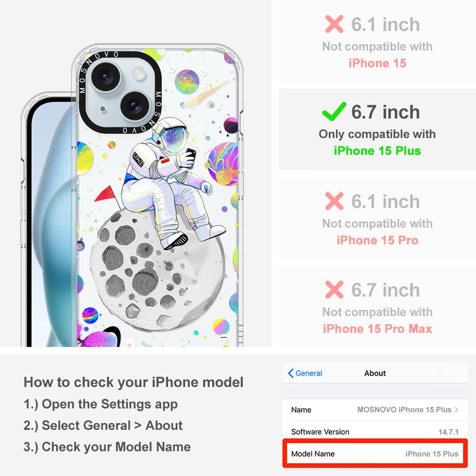This screenshot has width=476, height=476.
Task: Open the Name row disclosure chevron
Action: [x=456, y=409]
